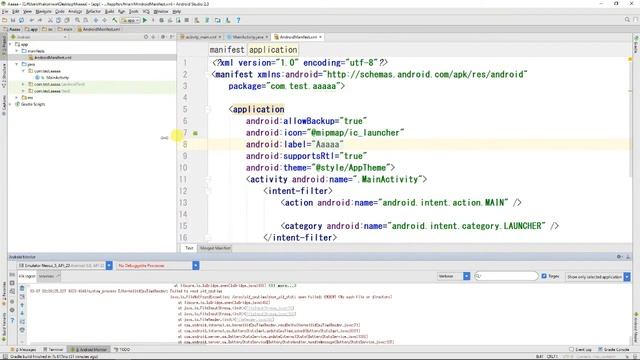Click the Make Project hammer icon

tap(115, 20)
